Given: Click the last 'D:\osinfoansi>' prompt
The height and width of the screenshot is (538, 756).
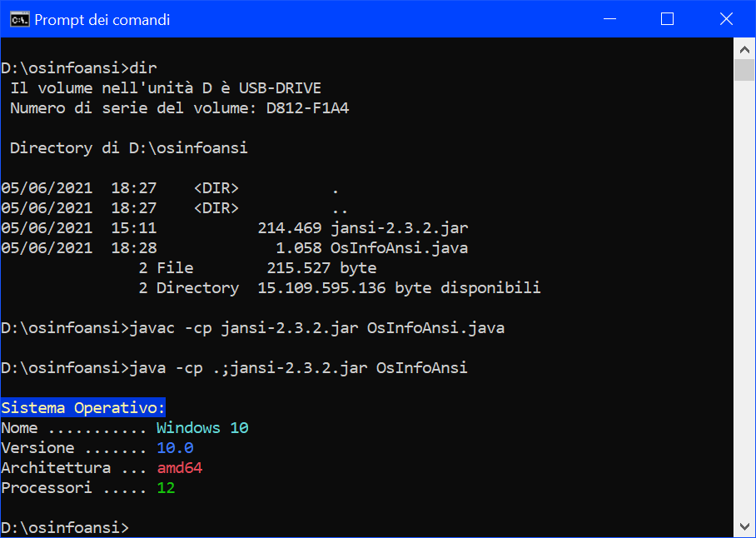Looking at the screenshot, I should click(65, 527).
